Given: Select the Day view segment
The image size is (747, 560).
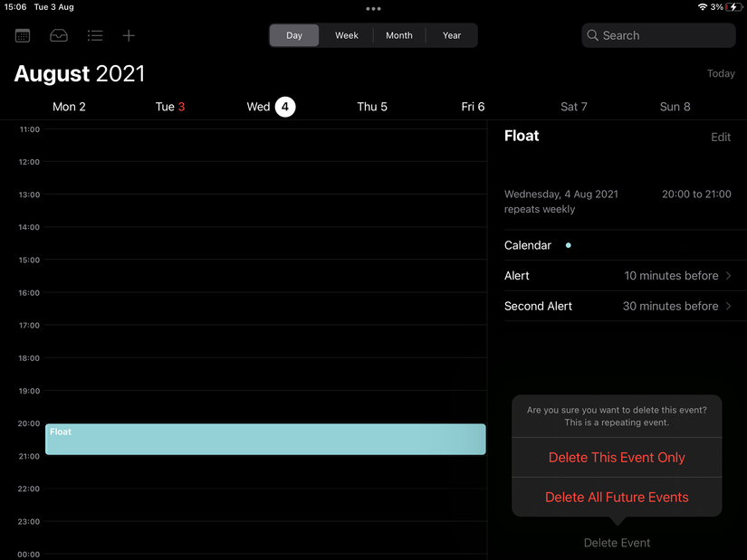Looking at the screenshot, I should [x=294, y=35].
